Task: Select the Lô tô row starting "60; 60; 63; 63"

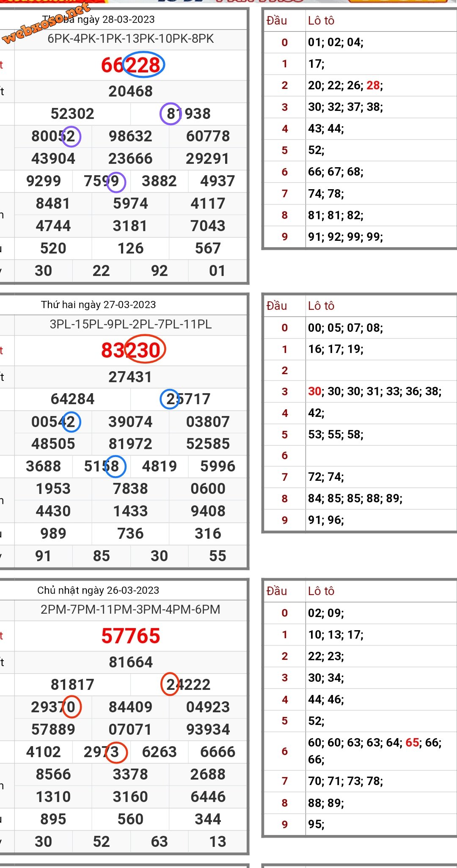Action: (374, 751)
